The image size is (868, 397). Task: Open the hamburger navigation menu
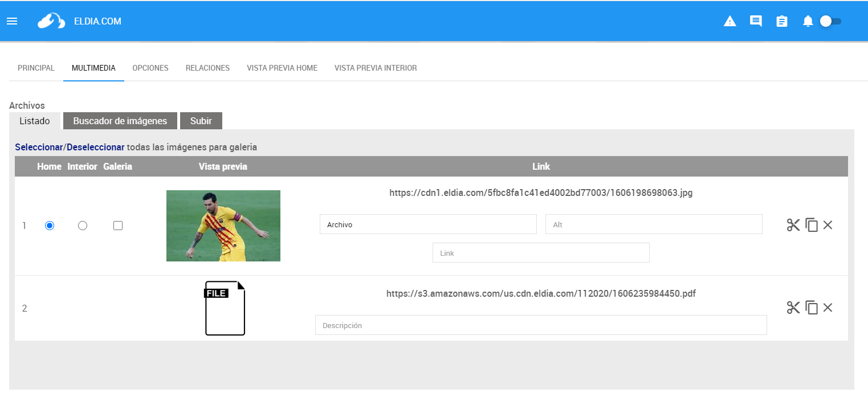(x=12, y=21)
